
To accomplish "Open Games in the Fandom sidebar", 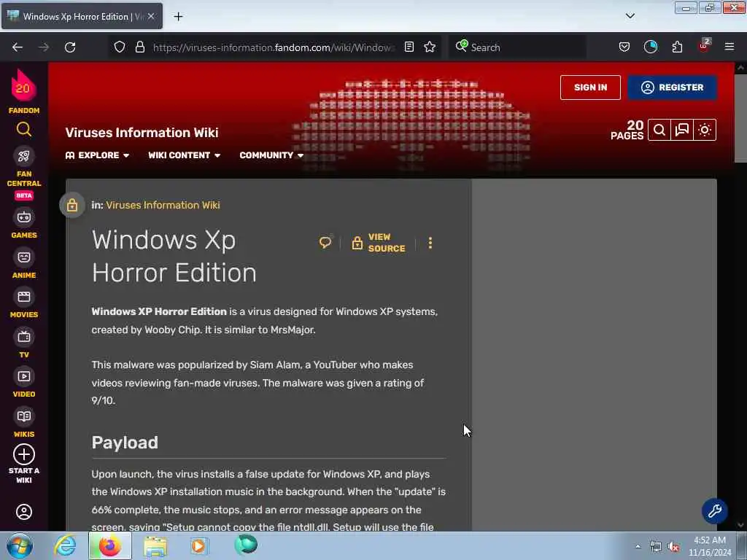I will (x=24, y=224).
